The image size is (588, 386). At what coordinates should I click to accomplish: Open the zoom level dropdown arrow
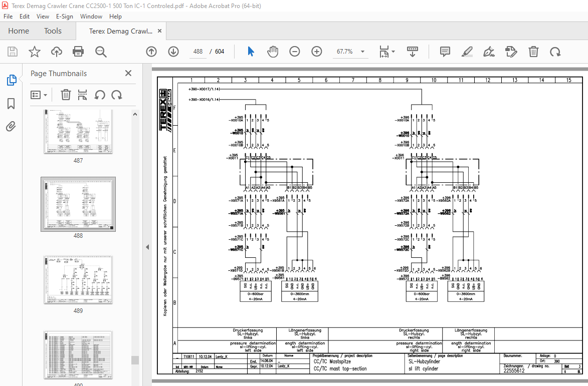pyautogui.click(x=362, y=52)
